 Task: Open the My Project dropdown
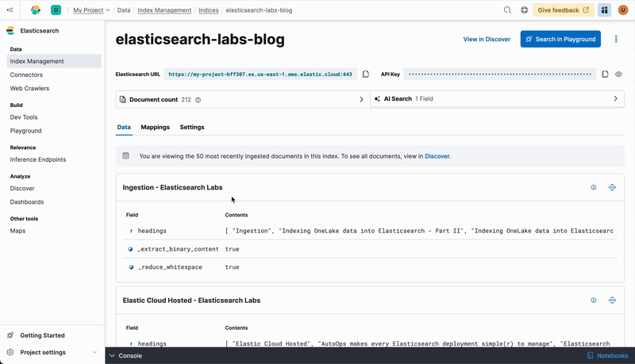[x=91, y=10]
